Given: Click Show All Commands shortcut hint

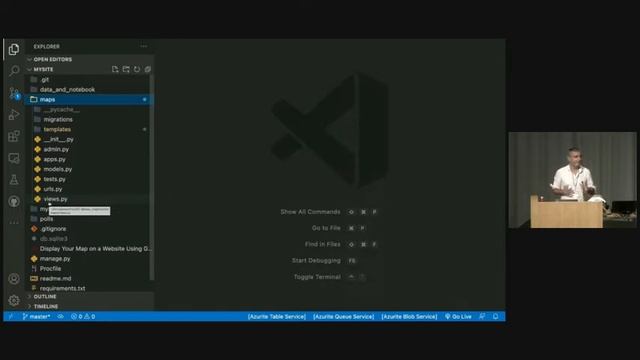Looking at the screenshot, I should (329, 212).
